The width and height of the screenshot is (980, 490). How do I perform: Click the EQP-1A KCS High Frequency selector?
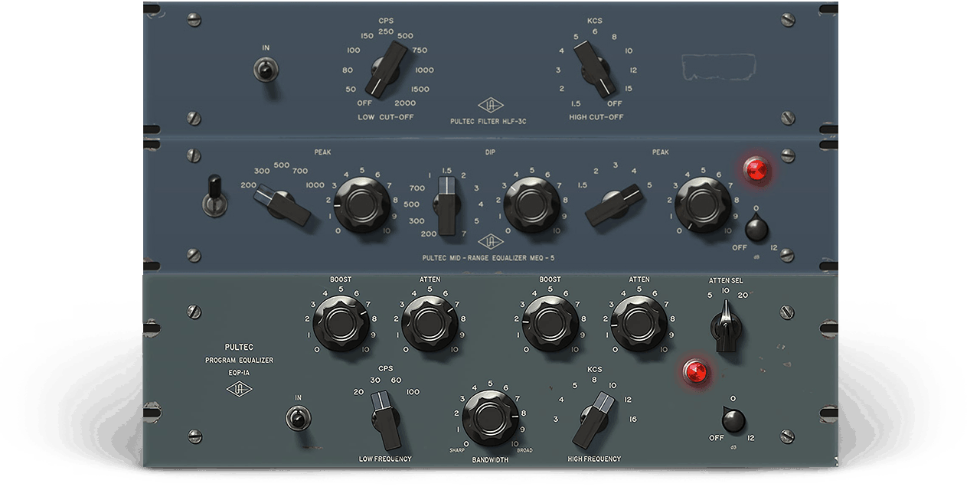tap(595, 420)
